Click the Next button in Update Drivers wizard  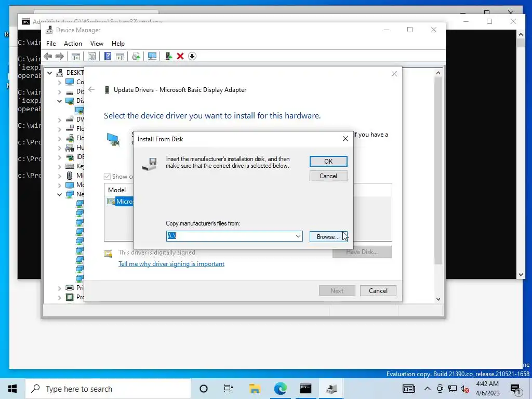click(x=337, y=291)
